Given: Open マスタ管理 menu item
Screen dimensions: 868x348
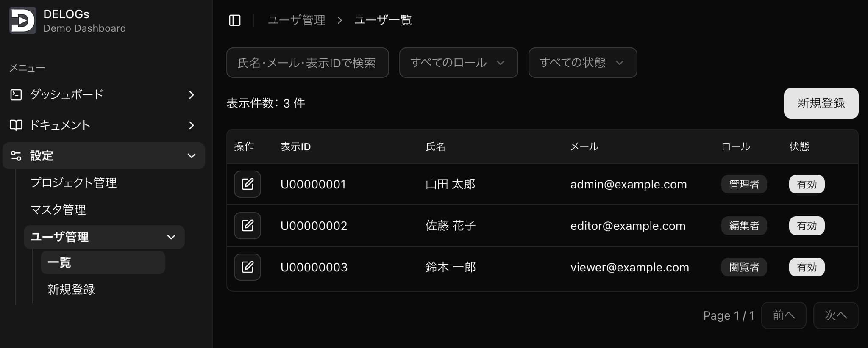Looking at the screenshot, I should pyautogui.click(x=58, y=210).
